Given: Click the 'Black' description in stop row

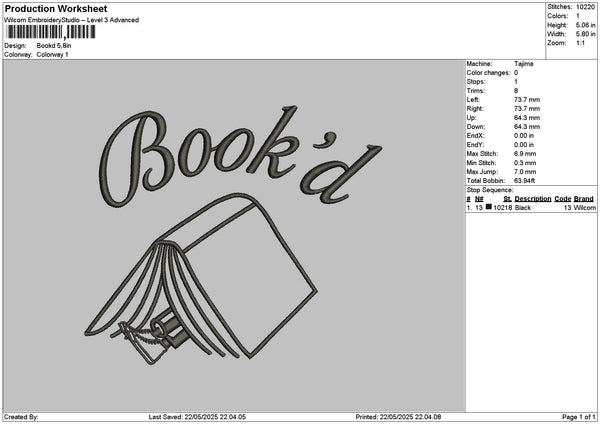Looking at the screenshot, I should click(523, 208).
